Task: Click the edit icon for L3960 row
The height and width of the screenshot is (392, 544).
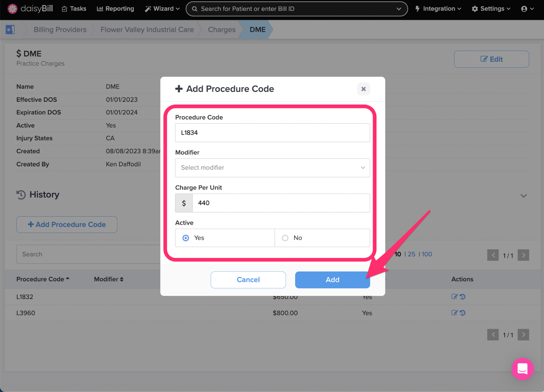Action: (454, 312)
